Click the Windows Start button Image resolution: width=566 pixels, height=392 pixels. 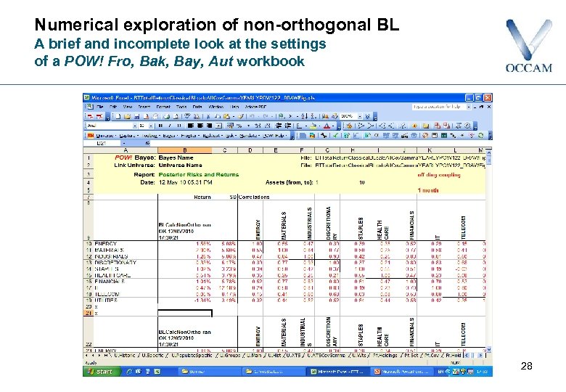coord(101,372)
